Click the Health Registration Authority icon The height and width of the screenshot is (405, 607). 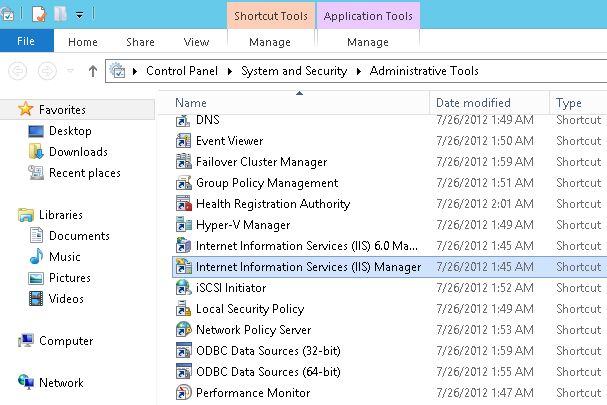click(x=183, y=203)
